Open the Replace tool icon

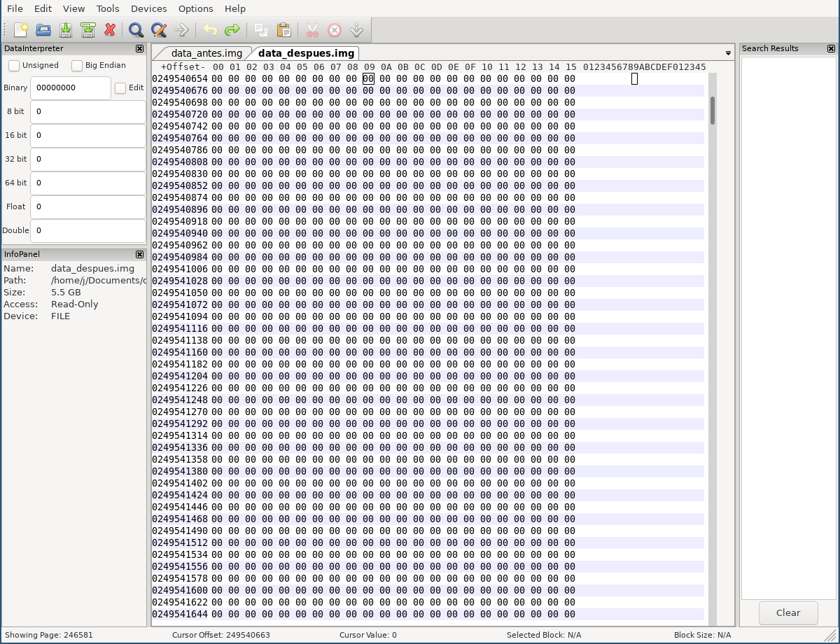tap(159, 30)
